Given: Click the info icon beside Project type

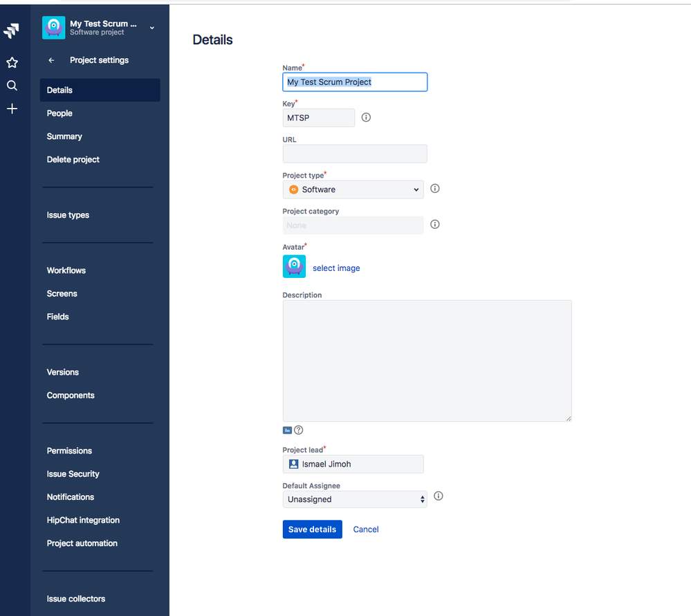Looking at the screenshot, I should tap(434, 188).
